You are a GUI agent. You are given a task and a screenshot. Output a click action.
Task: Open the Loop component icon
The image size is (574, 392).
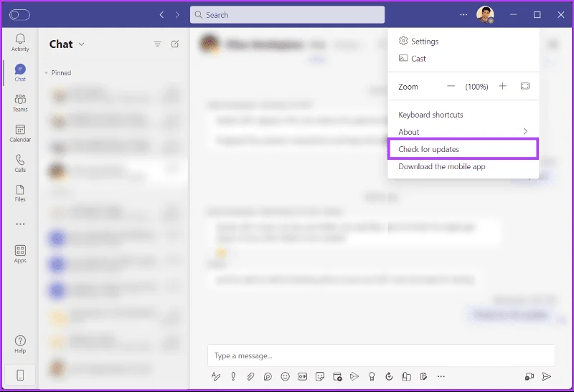268,376
